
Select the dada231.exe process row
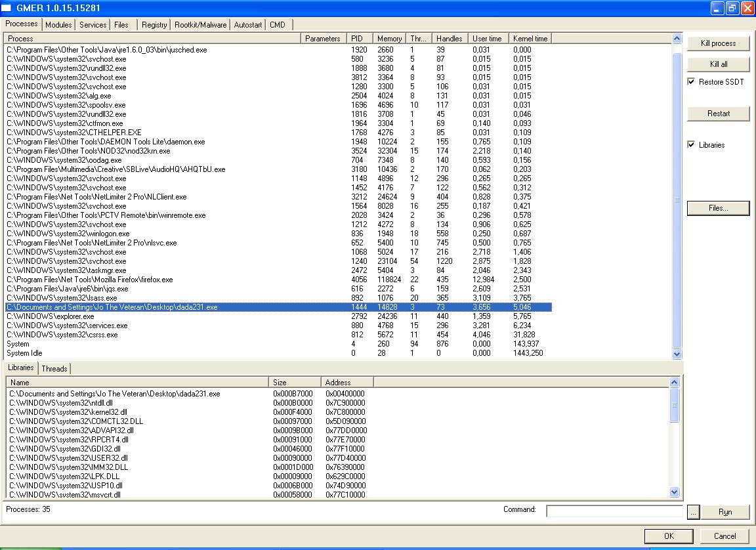(278, 307)
